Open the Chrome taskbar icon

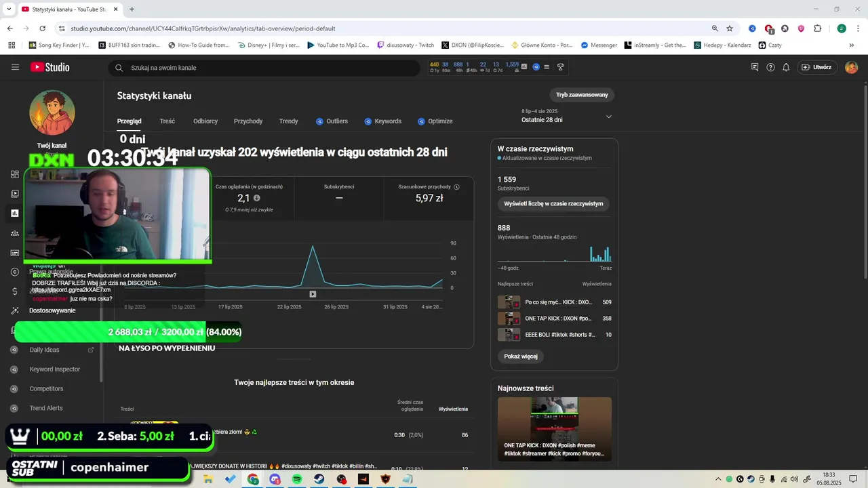pos(253,479)
